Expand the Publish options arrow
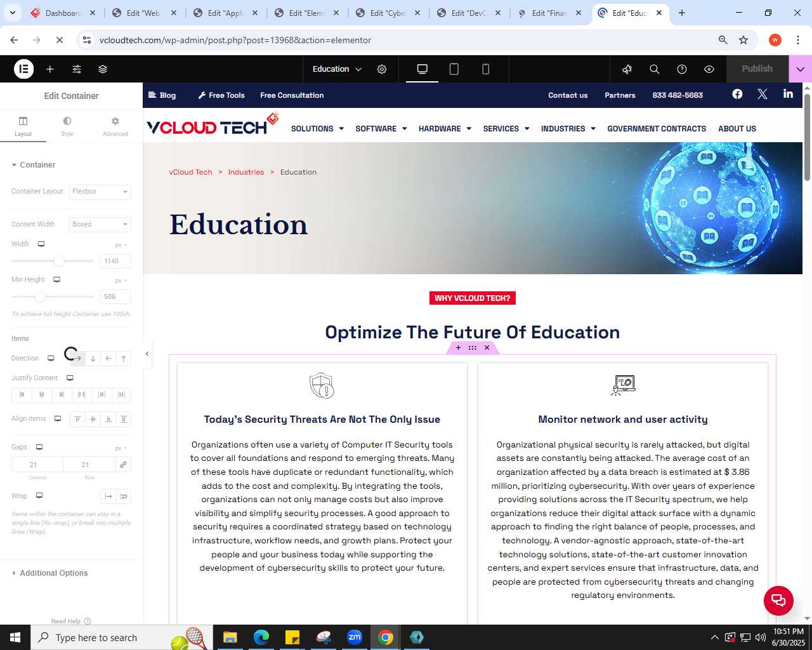This screenshot has width=812, height=650. tap(800, 69)
